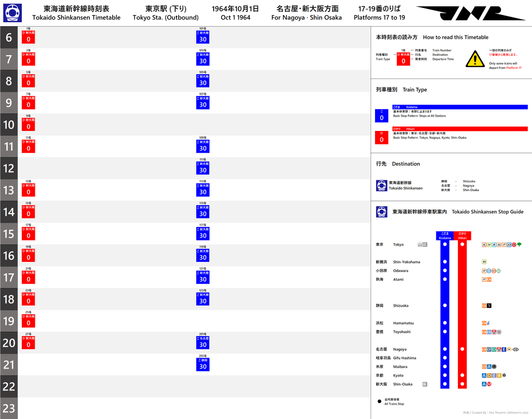This screenshot has width=532, height=419.
Task: Select the Hikari 9 departure in the 10 o'clock row
Action: 28,124
